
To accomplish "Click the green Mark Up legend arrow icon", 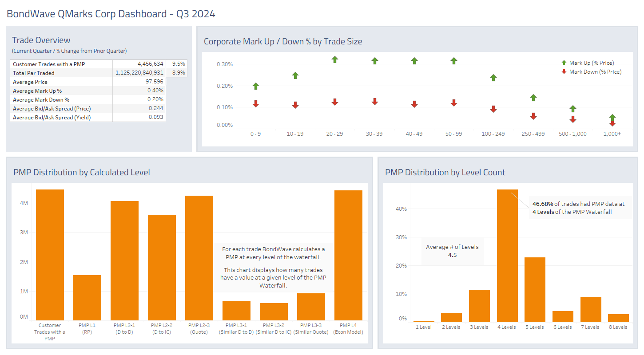I will (564, 63).
